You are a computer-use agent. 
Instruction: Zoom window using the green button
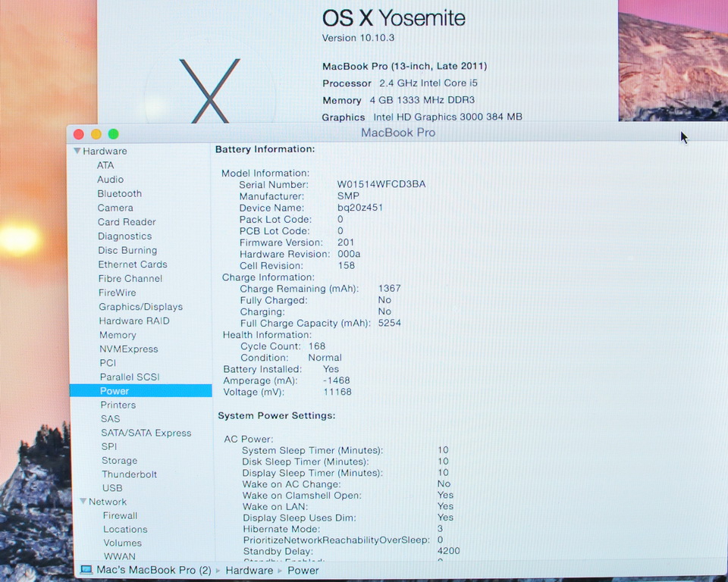[113, 134]
